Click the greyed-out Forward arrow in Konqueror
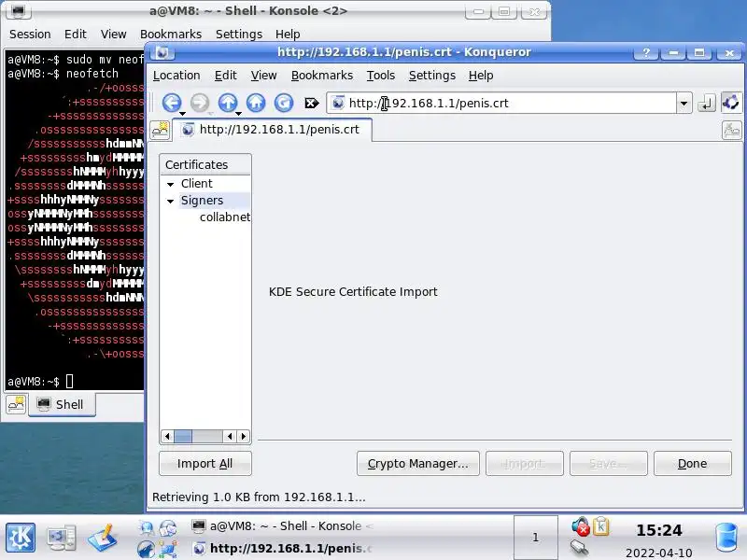Screen dimensions: 747x560 [x=199, y=103]
